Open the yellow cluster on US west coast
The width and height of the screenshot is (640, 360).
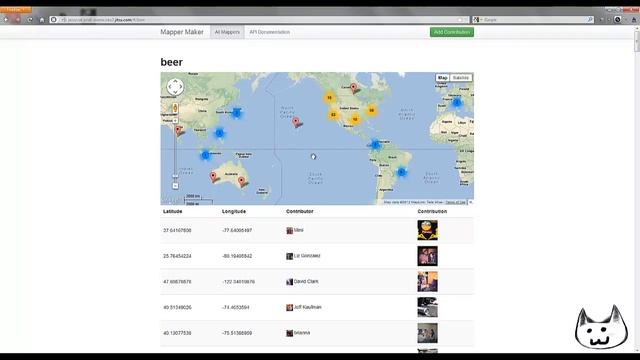333,115
